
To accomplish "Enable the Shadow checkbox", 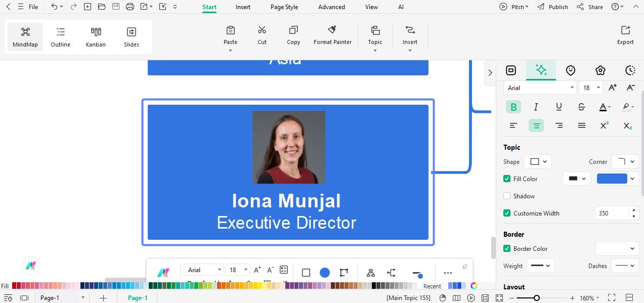I will coord(507,196).
